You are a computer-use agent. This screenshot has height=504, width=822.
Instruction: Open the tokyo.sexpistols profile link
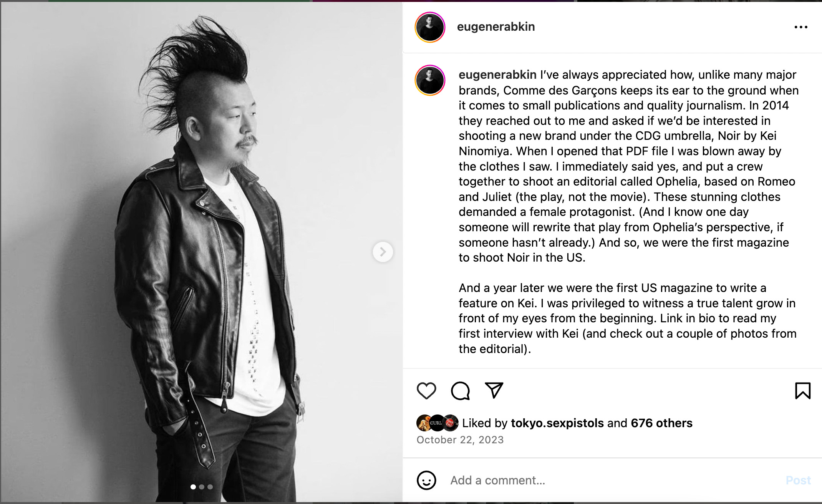[557, 423]
